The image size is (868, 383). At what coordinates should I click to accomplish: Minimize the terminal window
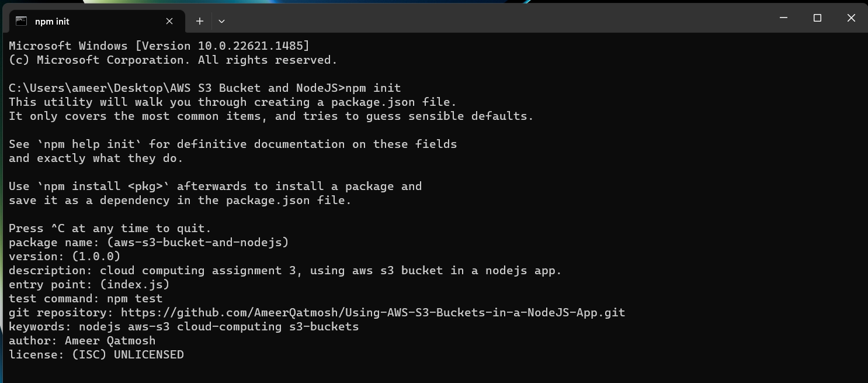[784, 18]
